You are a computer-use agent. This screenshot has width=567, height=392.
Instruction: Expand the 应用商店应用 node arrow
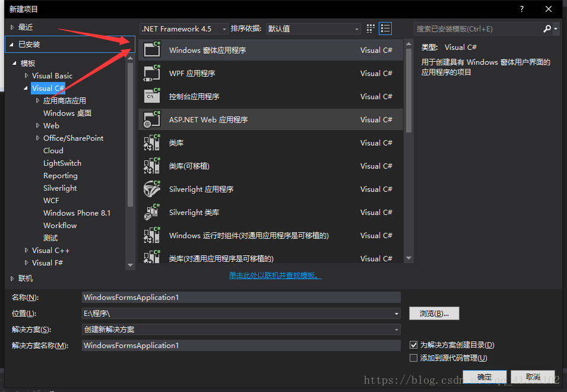pos(37,100)
